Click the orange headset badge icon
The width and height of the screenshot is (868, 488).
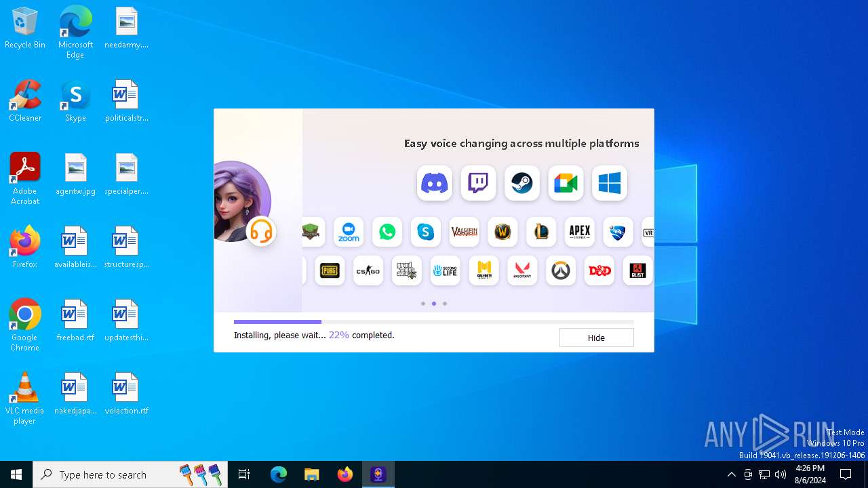261,232
